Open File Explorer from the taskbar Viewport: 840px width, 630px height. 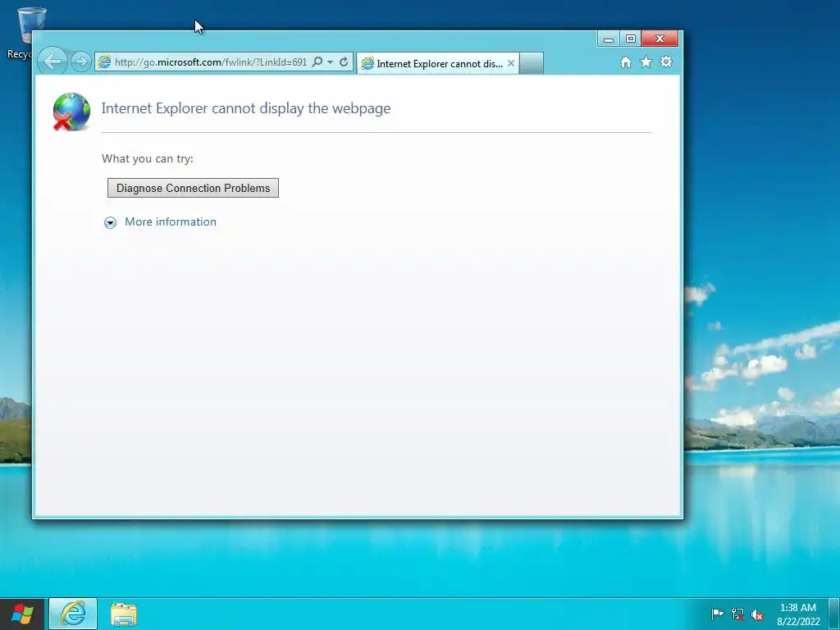coord(124,614)
